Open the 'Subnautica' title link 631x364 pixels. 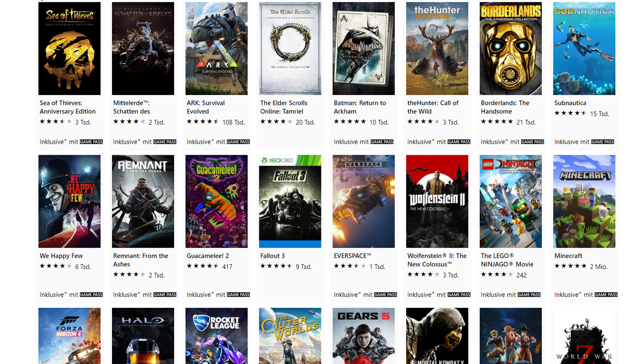point(570,103)
